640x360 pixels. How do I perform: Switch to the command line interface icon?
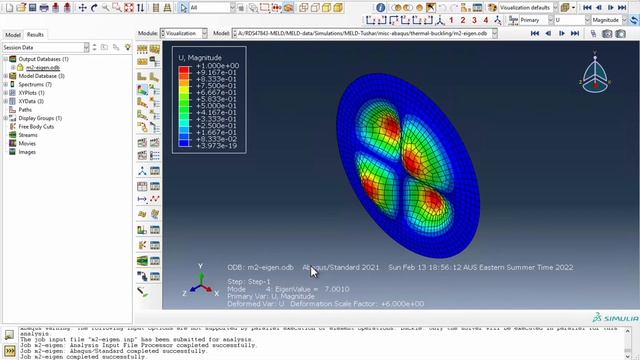coord(9,351)
